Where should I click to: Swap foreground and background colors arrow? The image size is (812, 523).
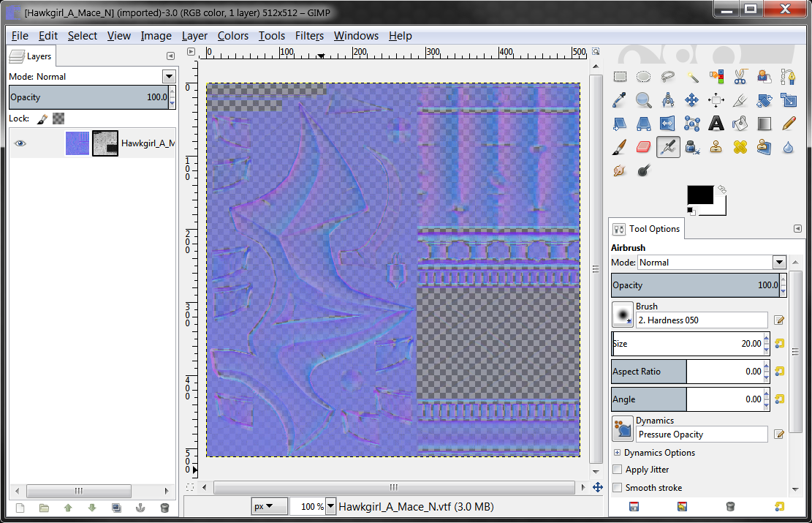pyautogui.click(x=722, y=189)
